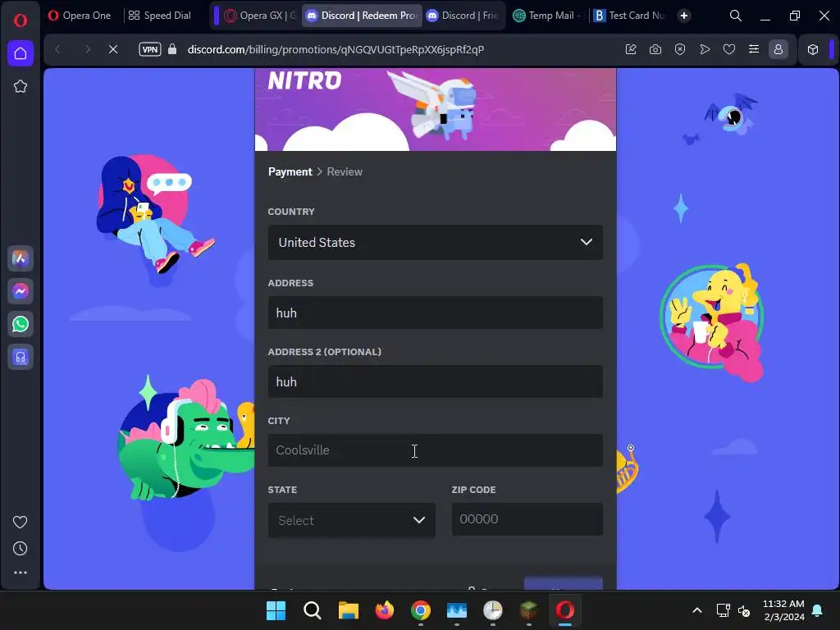Open a new tab with plus button
840x630 pixels.
(x=684, y=16)
